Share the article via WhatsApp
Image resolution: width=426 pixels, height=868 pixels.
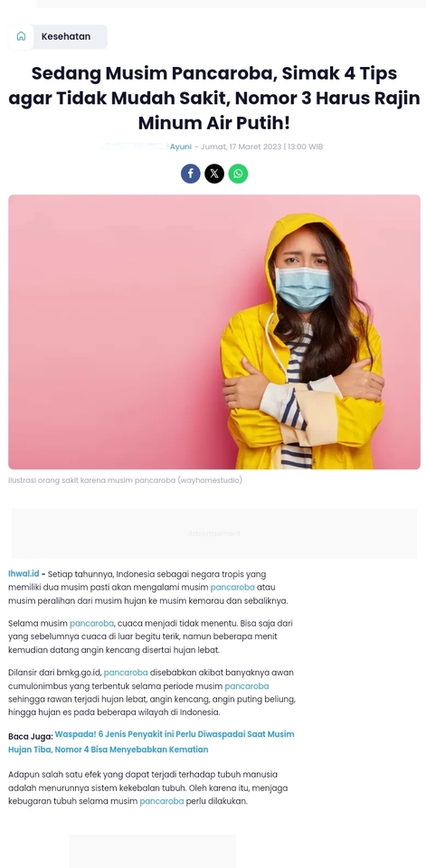pyautogui.click(x=238, y=174)
